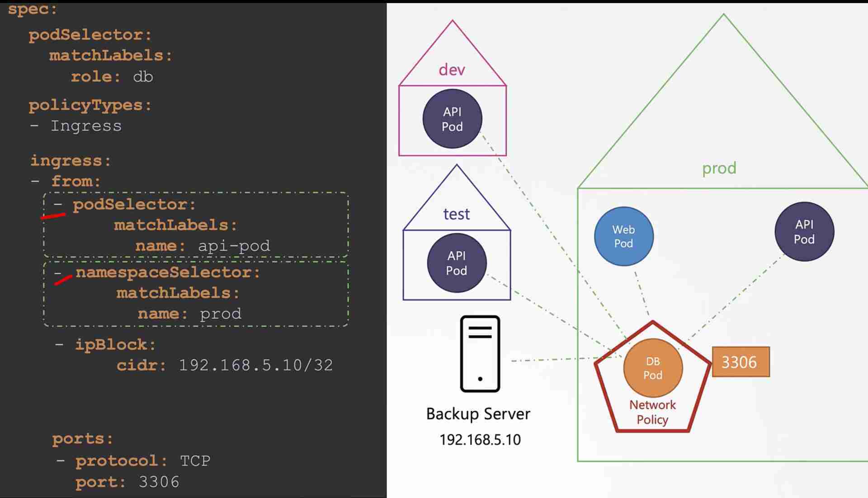Select the port 3306 label icon
868x498 pixels.
[x=739, y=362]
